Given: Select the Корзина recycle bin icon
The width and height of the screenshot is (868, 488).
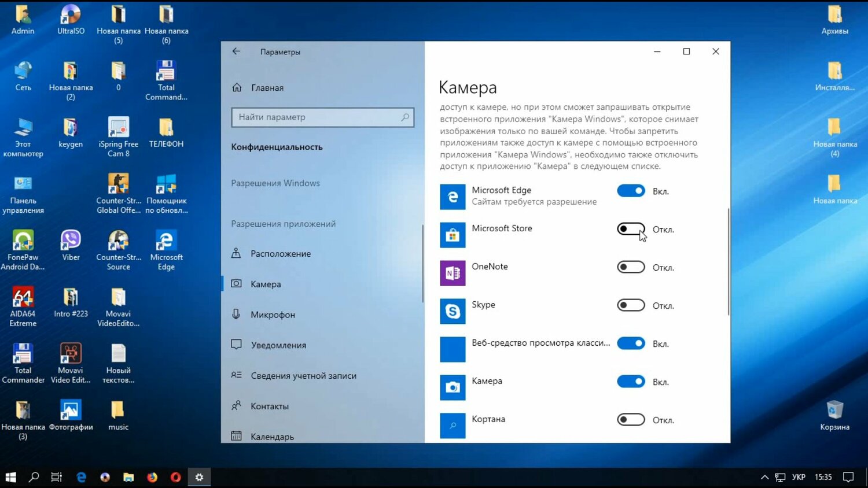Looking at the screenshot, I should 834,415.
